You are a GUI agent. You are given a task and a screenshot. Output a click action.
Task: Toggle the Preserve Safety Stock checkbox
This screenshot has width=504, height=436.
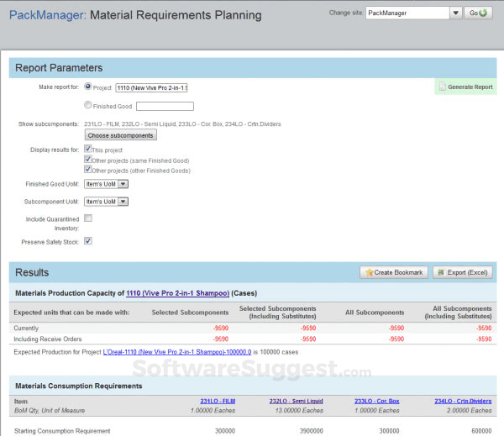[88, 241]
